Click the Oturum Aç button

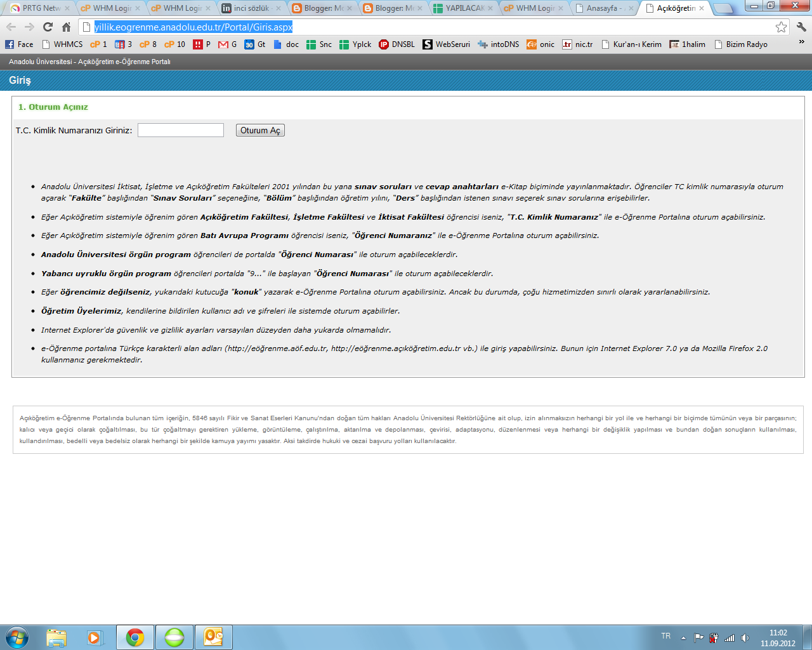pos(260,130)
